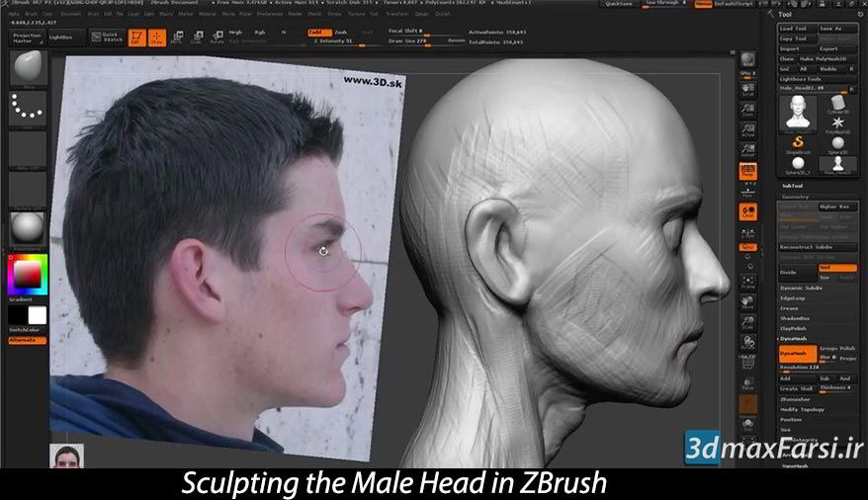
Task: Toggle the large DynaMesh button
Action: 798,354
